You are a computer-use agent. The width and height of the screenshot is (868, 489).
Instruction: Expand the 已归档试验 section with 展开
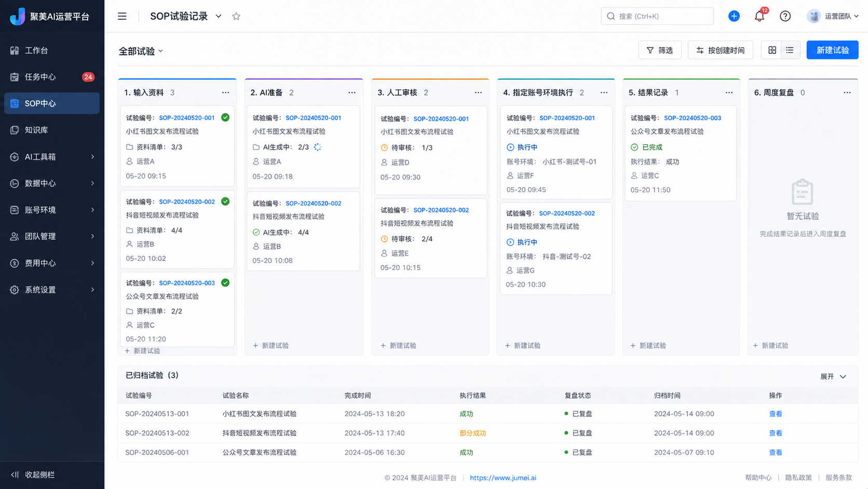(x=833, y=376)
